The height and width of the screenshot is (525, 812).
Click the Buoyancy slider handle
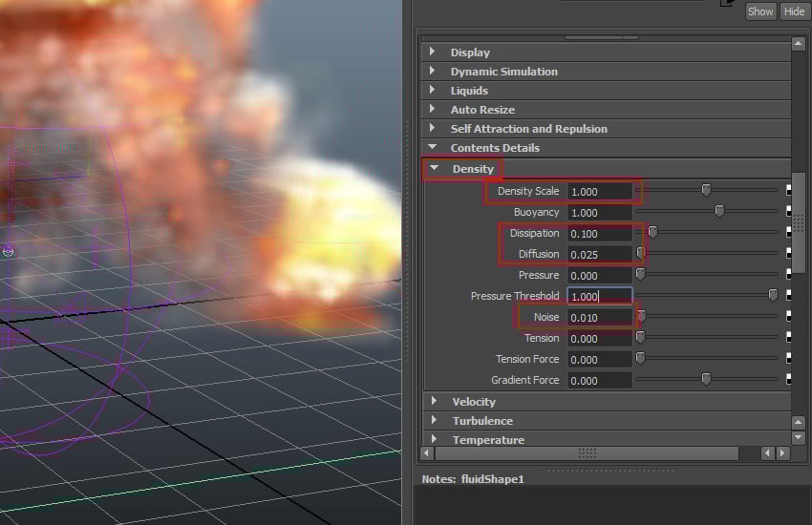[719, 211]
